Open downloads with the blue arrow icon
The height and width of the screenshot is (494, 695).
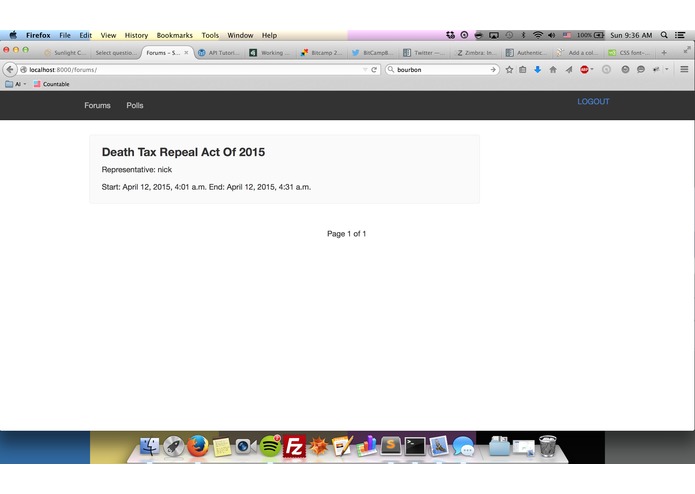(538, 70)
